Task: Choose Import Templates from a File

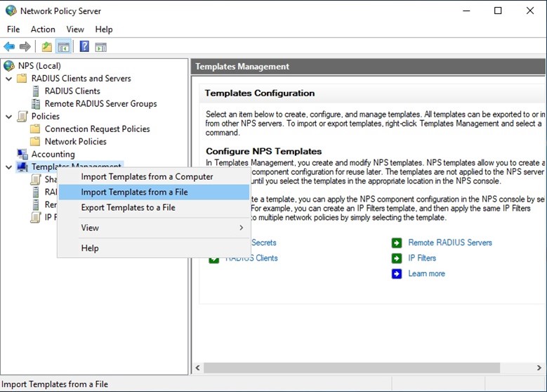Action: (x=154, y=192)
